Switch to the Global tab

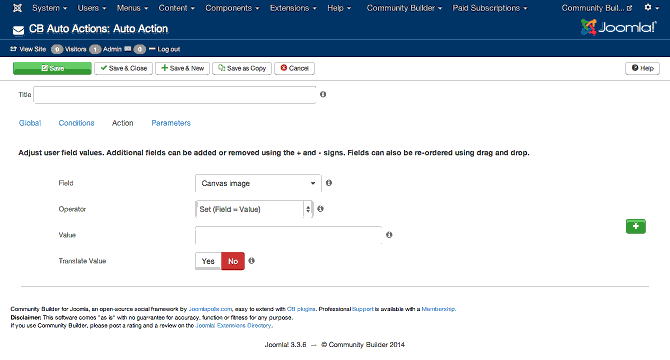30,123
